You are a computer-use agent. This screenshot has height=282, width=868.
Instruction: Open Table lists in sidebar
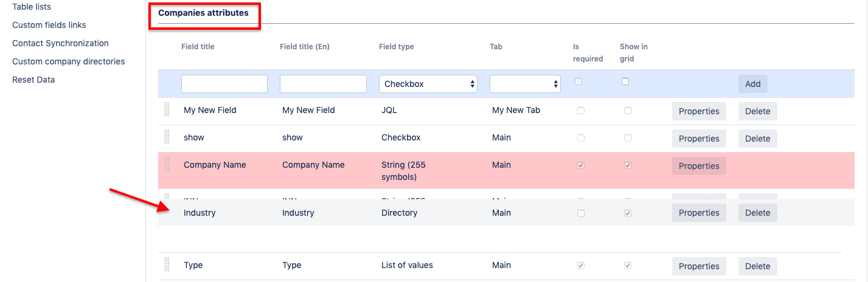click(32, 7)
